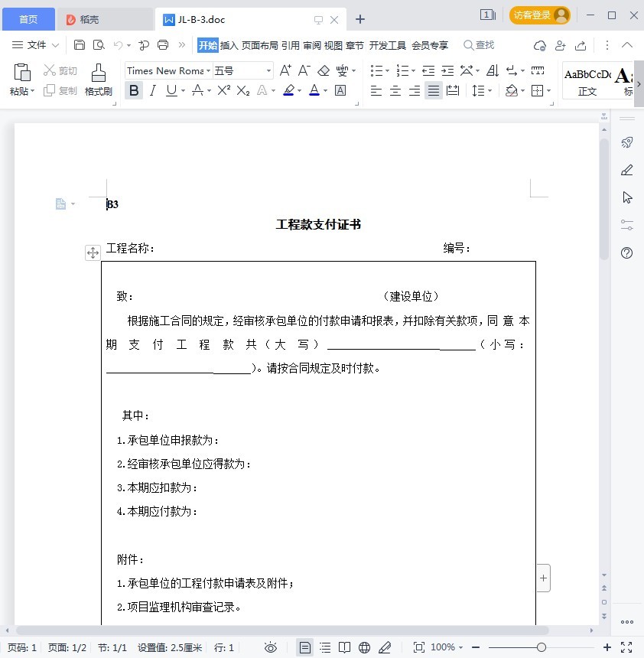
Task: Click the vertical scrollbar thumb
Action: click(604, 199)
